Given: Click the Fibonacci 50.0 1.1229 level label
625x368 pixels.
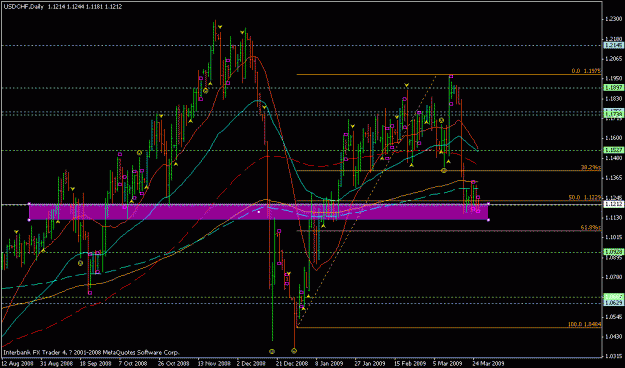Looking at the screenshot, I should point(584,197).
